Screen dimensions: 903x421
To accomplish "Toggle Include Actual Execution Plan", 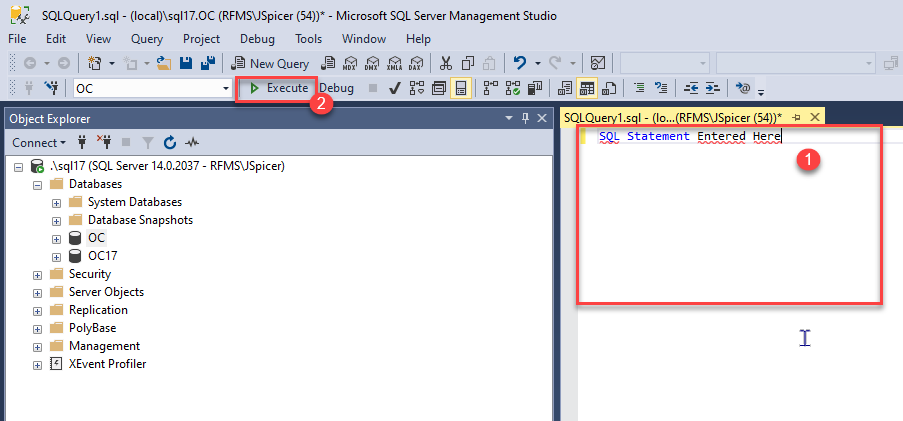I will pos(491,88).
